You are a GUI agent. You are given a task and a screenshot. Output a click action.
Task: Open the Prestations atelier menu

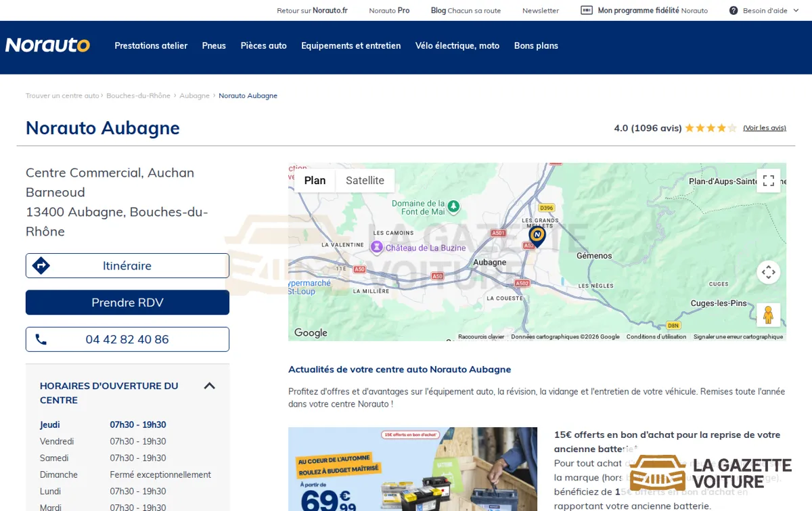point(151,46)
